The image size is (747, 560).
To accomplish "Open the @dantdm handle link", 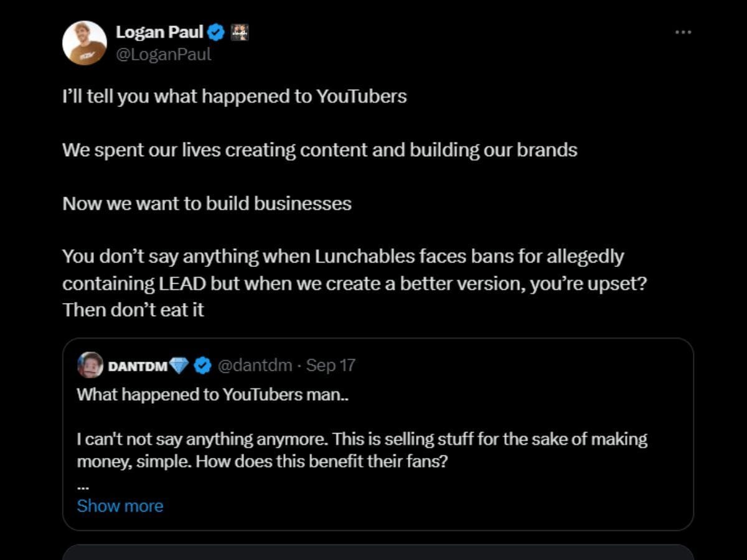I will [256, 365].
